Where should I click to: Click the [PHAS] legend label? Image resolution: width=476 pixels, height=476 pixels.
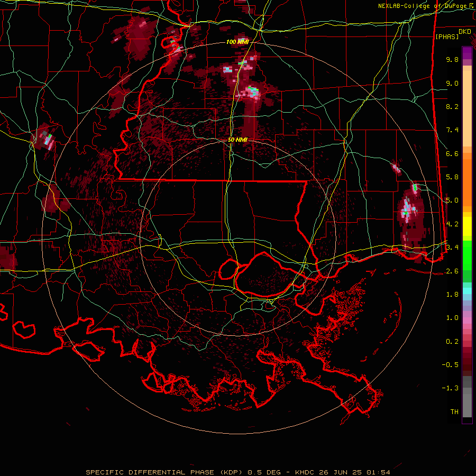pos(447,36)
